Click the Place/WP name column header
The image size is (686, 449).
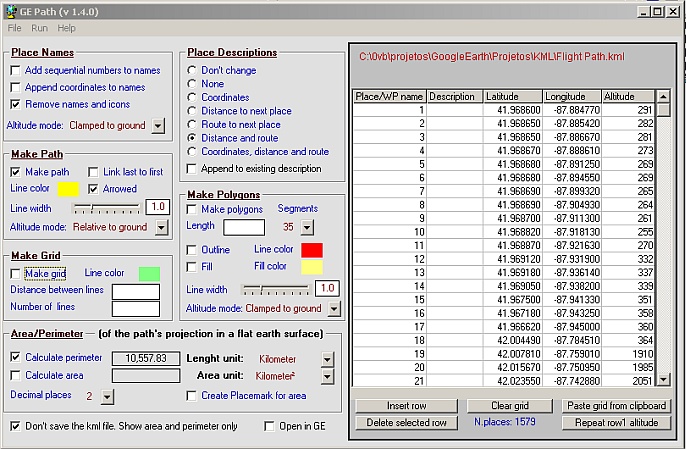[389, 96]
